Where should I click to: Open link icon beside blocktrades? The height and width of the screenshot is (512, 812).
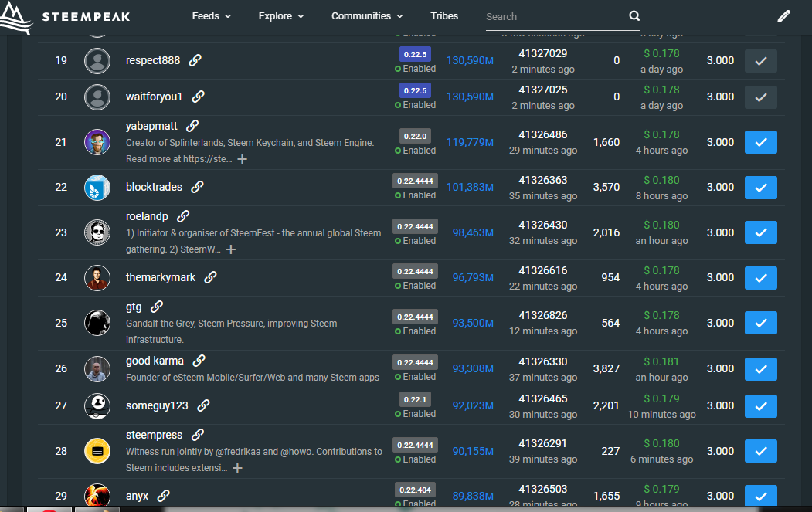click(x=197, y=187)
